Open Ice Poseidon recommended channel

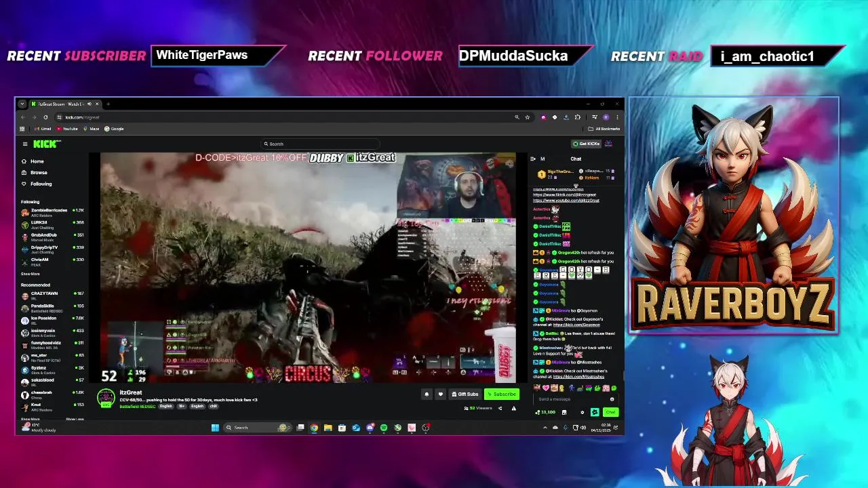coord(53,319)
